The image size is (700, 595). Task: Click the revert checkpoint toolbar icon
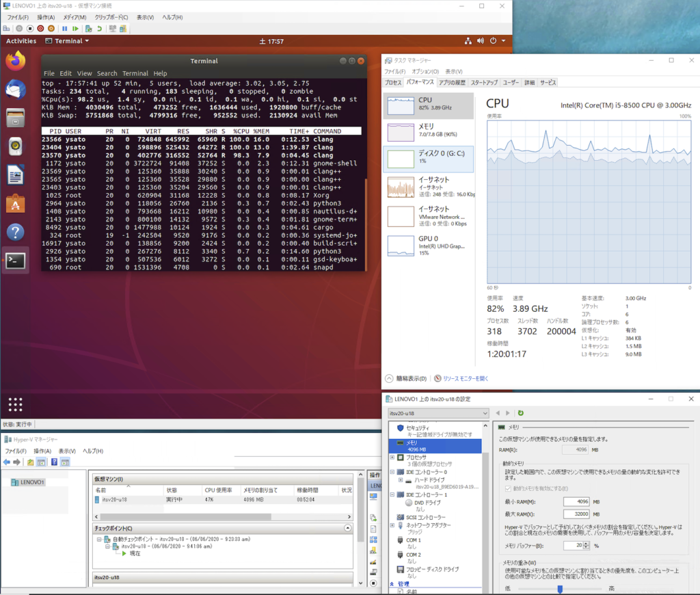(100, 29)
